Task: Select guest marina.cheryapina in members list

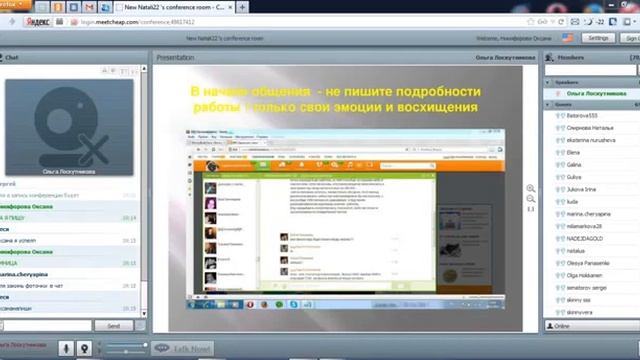Action: click(x=589, y=214)
